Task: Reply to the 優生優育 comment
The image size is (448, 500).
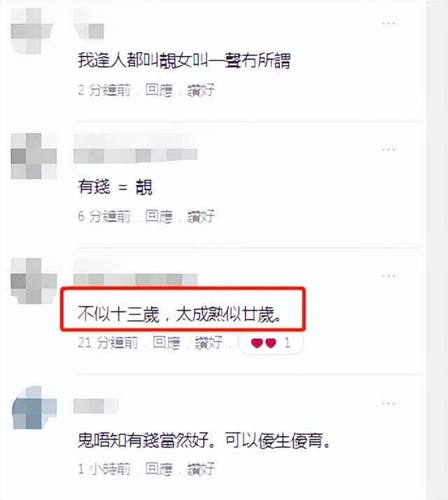Action: coord(159,469)
